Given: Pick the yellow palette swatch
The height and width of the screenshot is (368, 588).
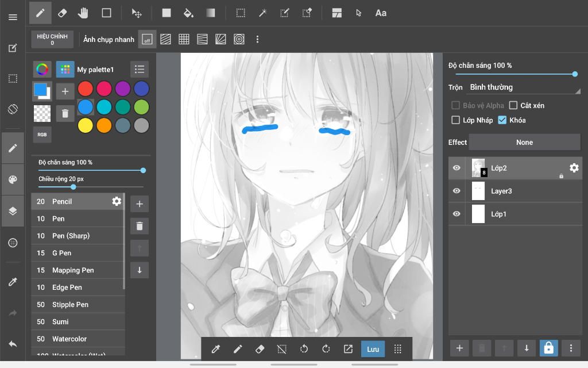Looking at the screenshot, I should (86, 125).
